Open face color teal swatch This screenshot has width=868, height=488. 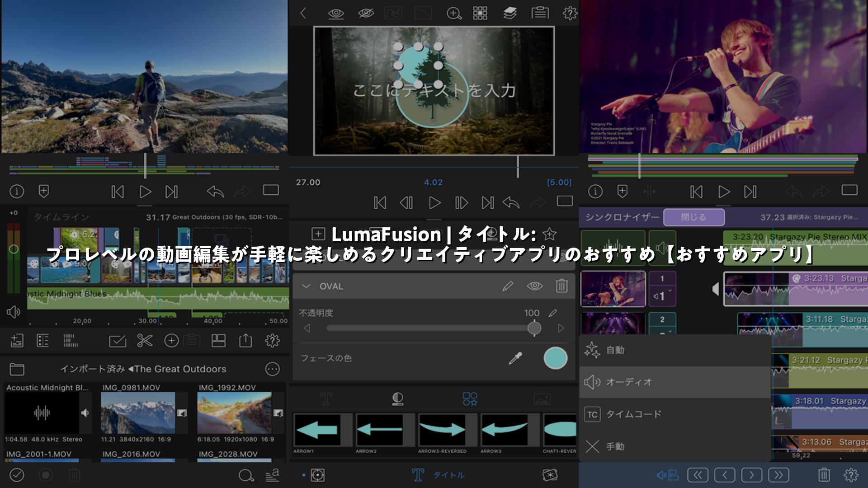point(555,358)
